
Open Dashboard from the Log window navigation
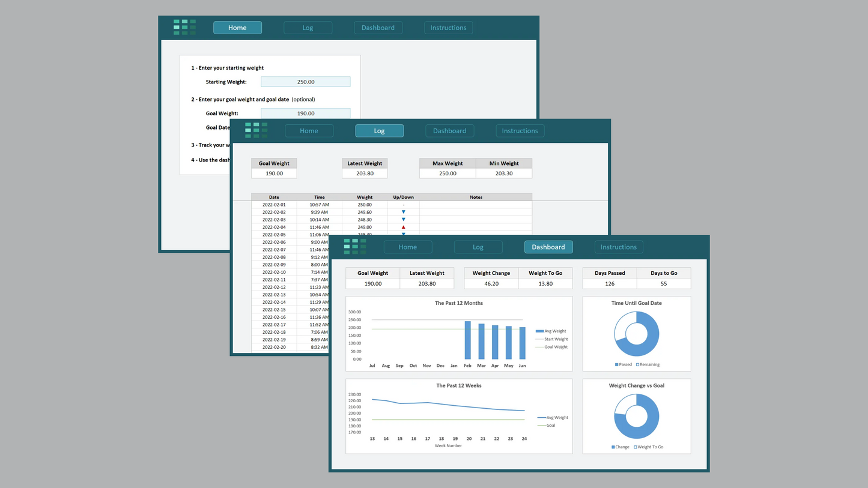pos(449,131)
